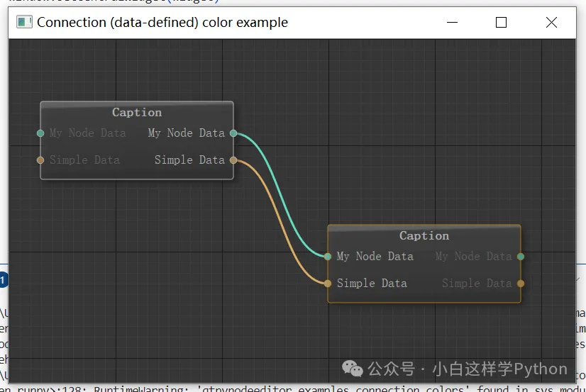Click the green My Node Data input port on left node

[x=40, y=133]
